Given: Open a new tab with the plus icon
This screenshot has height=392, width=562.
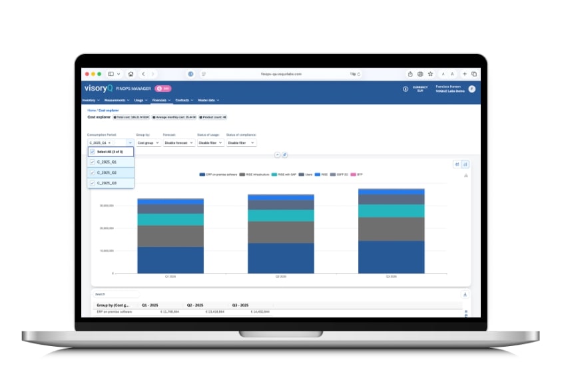Looking at the screenshot, I should point(465,74).
